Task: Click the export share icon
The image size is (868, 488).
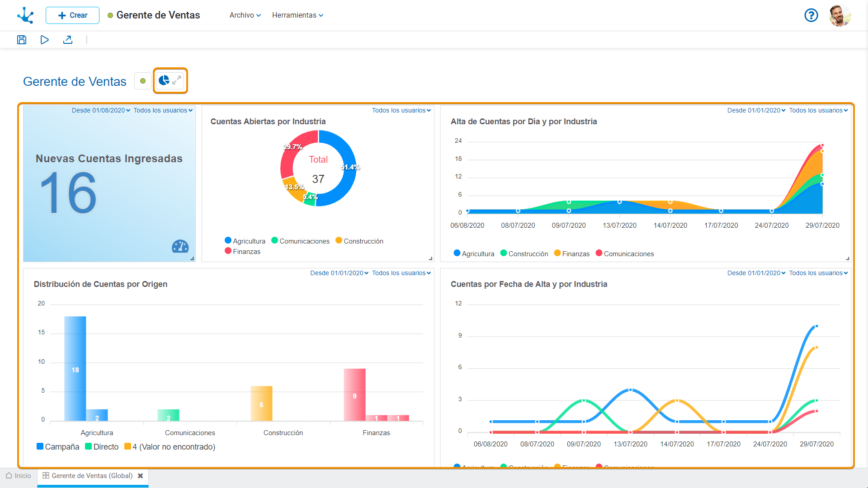Action: pyautogui.click(x=68, y=40)
